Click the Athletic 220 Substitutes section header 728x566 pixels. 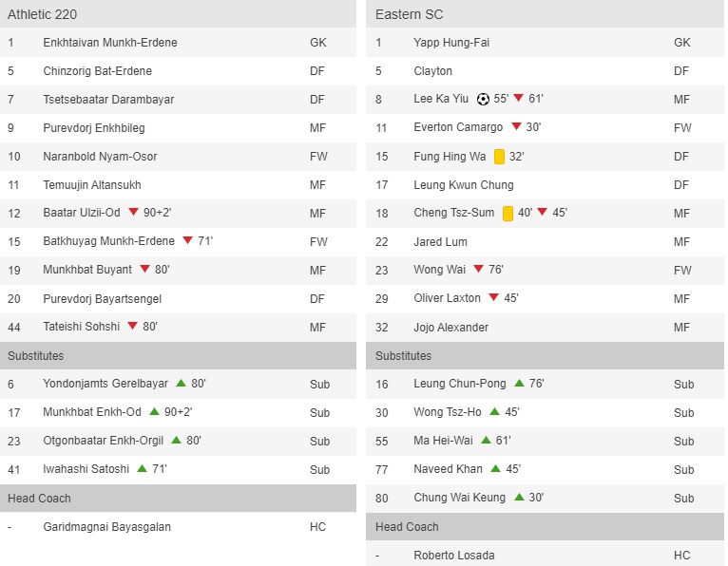tap(36, 356)
